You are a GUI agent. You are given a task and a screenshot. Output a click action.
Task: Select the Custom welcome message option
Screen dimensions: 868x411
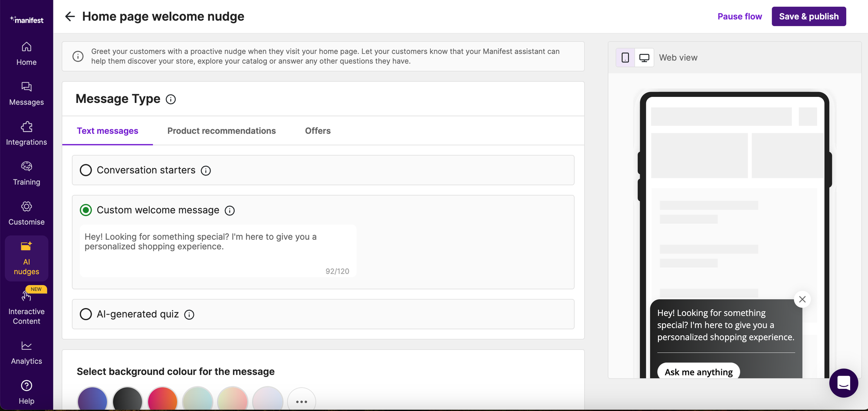85,210
